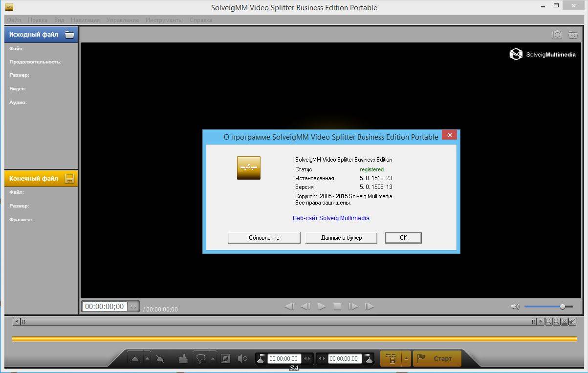Step forward one frame

[x=353, y=307]
